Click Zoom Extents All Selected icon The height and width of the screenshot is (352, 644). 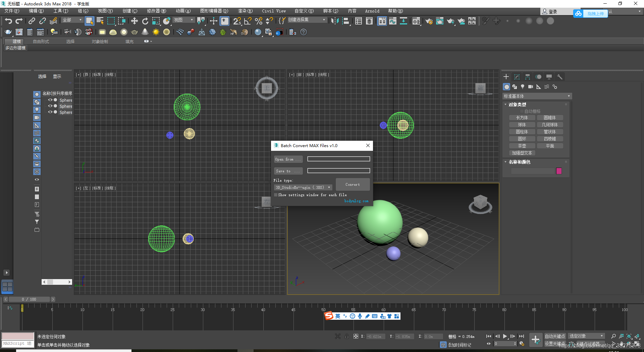(x=637, y=336)
